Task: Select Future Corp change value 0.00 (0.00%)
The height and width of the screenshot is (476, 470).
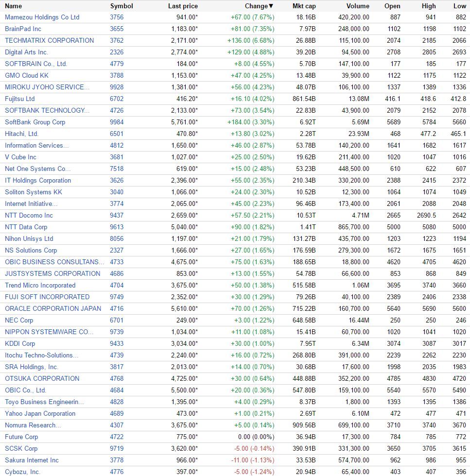Action: point(256,437)
